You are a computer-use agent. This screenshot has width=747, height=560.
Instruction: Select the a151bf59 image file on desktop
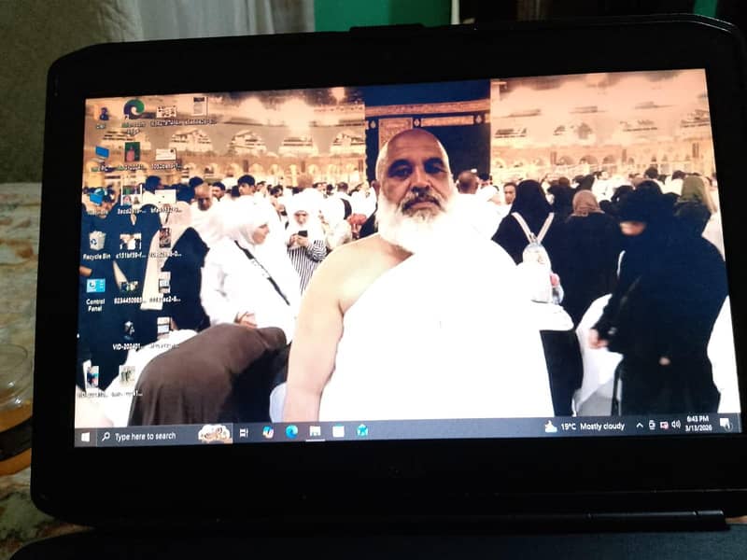tap(130, 246)
